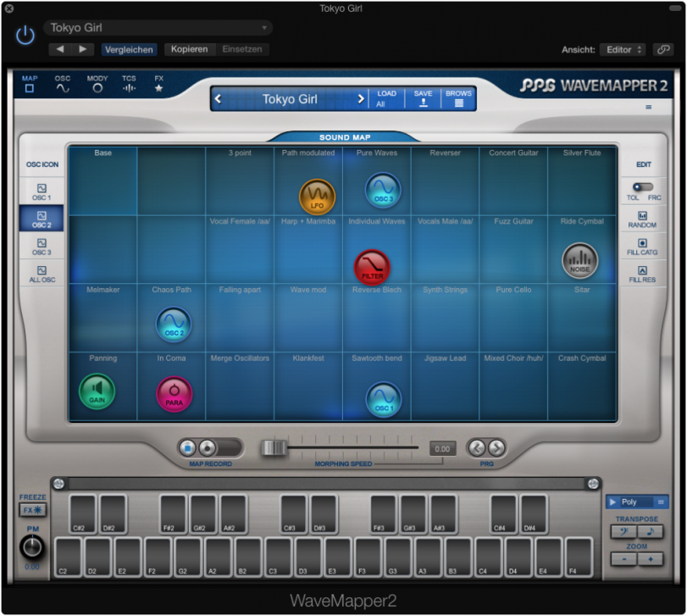The image size is (687, 616).
Task: Toggle the TOL/FRC edit switch
Action: pyautogui.click(x=643, y=187)
